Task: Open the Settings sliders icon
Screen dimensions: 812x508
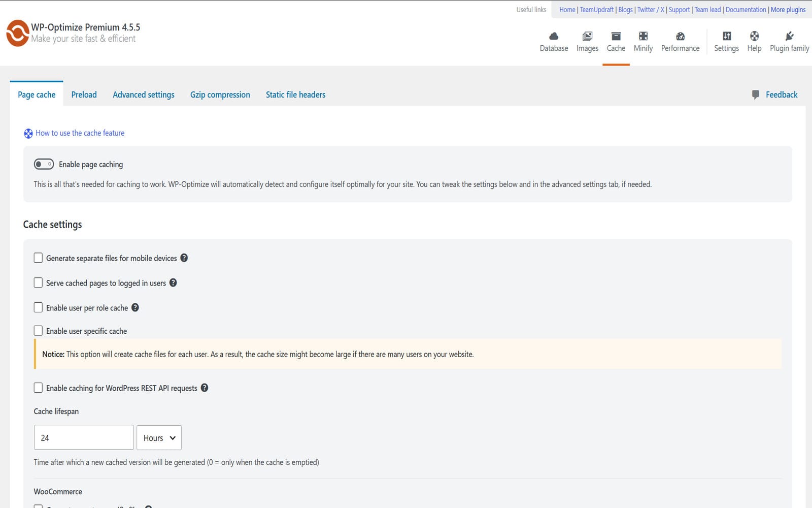Action: coord(726,36)
